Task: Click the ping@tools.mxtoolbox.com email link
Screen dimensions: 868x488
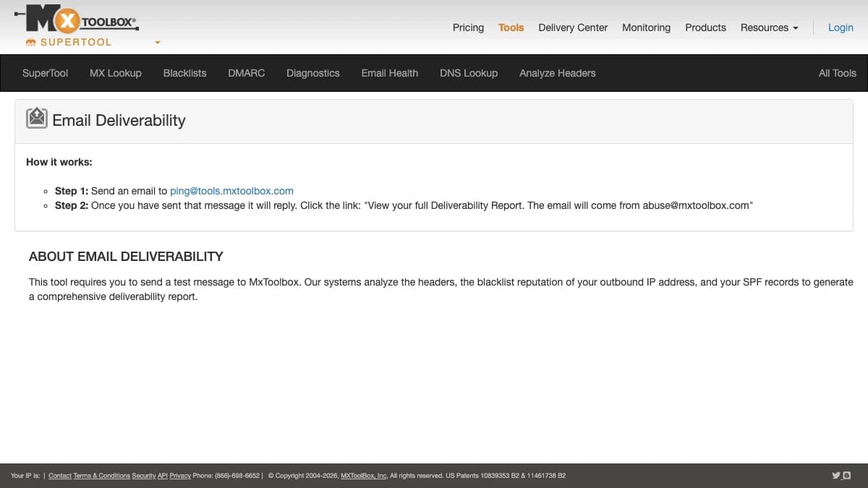Action: tap(231, 191)
